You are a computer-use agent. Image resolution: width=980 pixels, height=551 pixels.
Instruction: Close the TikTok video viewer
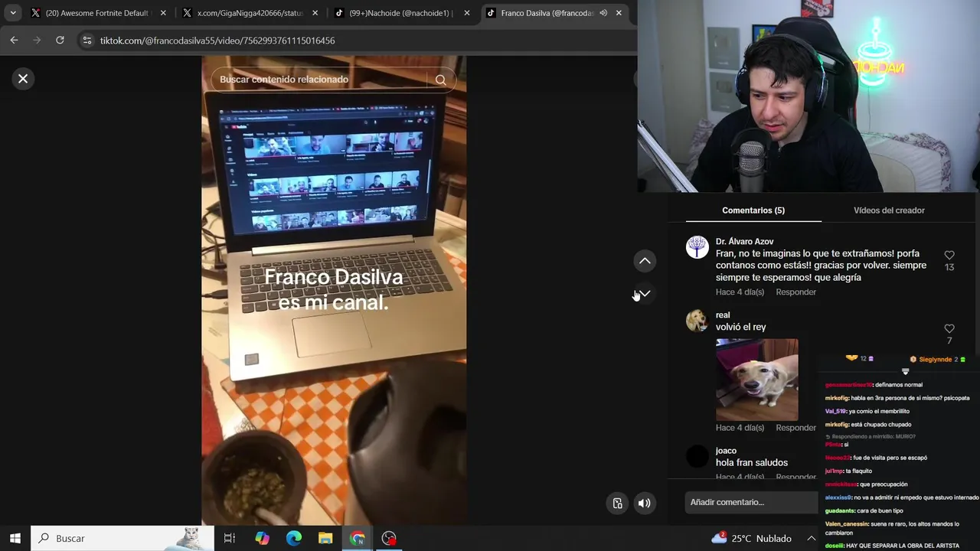[23, 79]
